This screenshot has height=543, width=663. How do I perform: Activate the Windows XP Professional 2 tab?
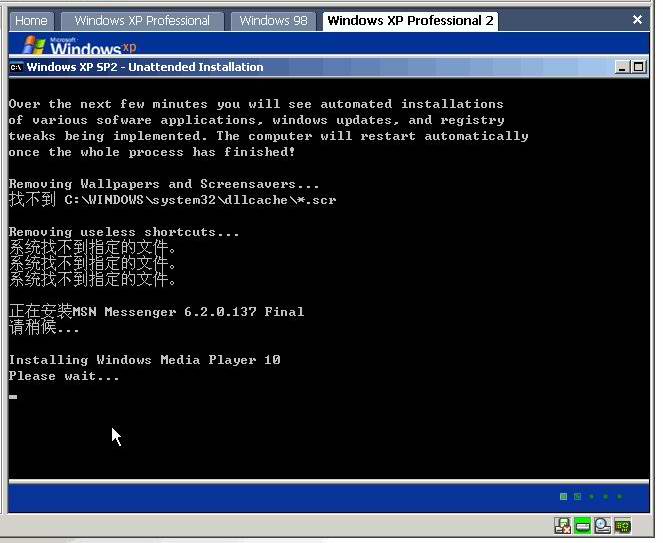(410, 21)
